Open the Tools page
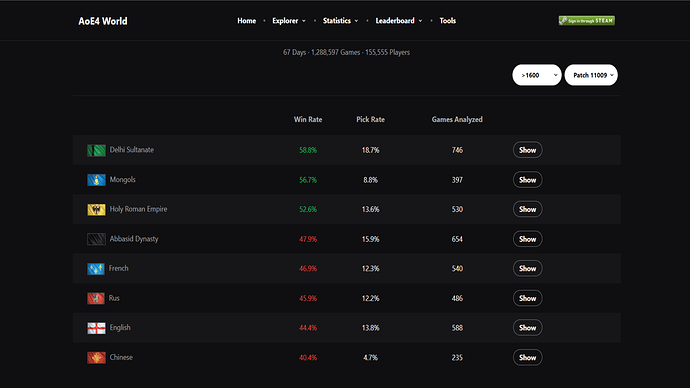Screen dimensions: 690x388 448,21
